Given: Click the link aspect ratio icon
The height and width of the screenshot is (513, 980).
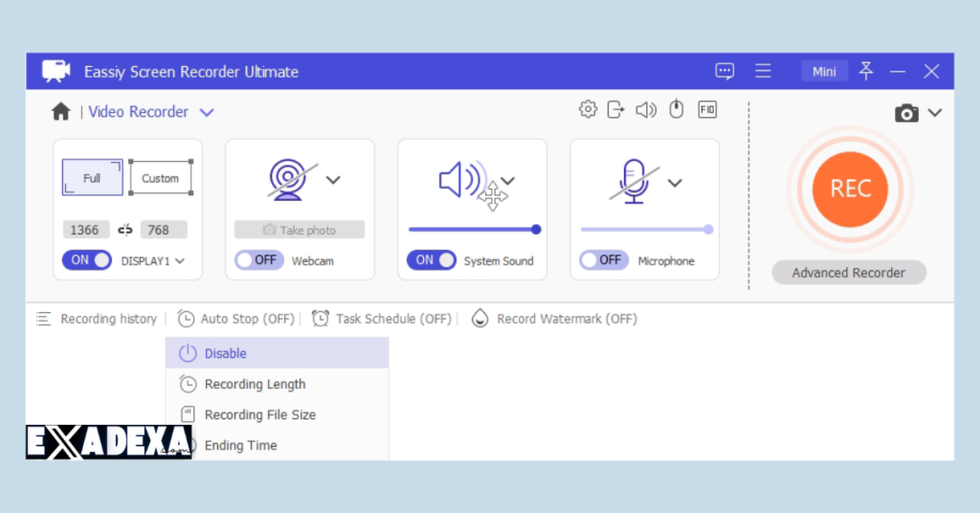Looking at the screenshot, I should tap(125, 230).
